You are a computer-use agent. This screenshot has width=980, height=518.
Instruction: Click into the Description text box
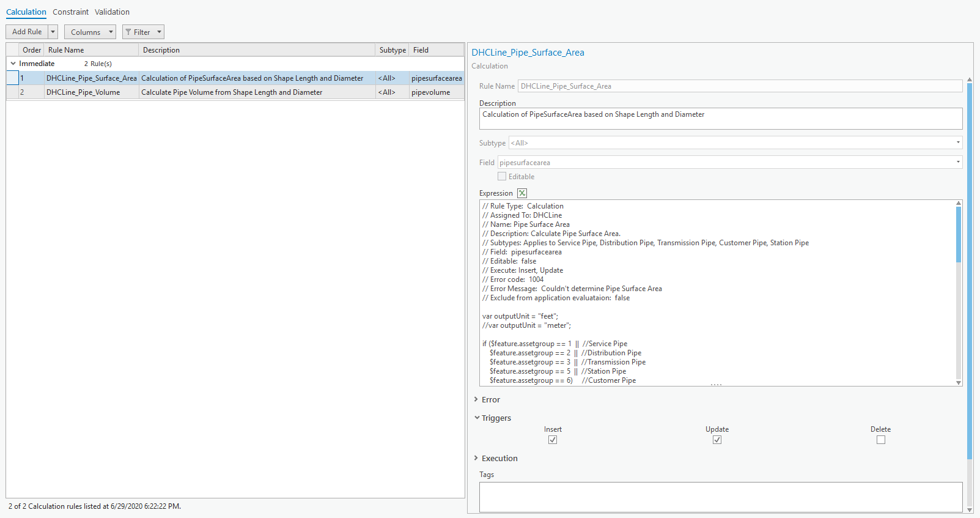click(721, 119)
